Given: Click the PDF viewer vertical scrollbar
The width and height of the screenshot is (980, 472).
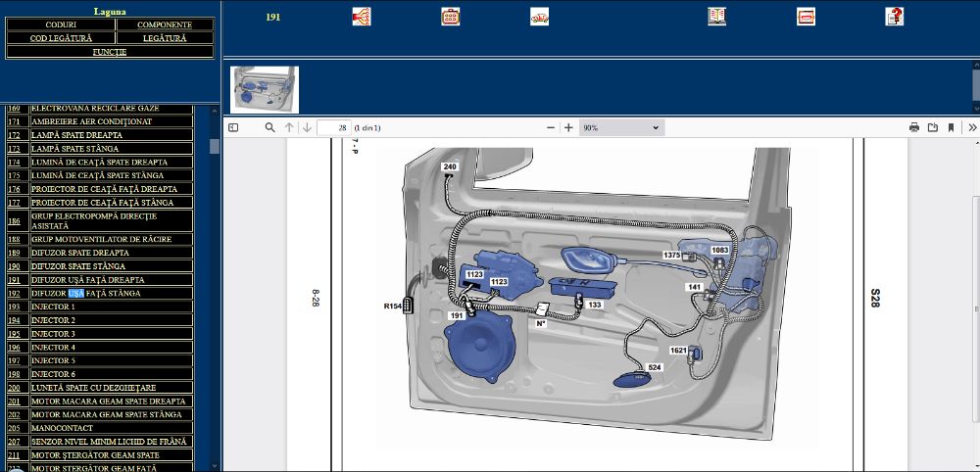Looking at the screenshot, I should [x=976, y=308].
